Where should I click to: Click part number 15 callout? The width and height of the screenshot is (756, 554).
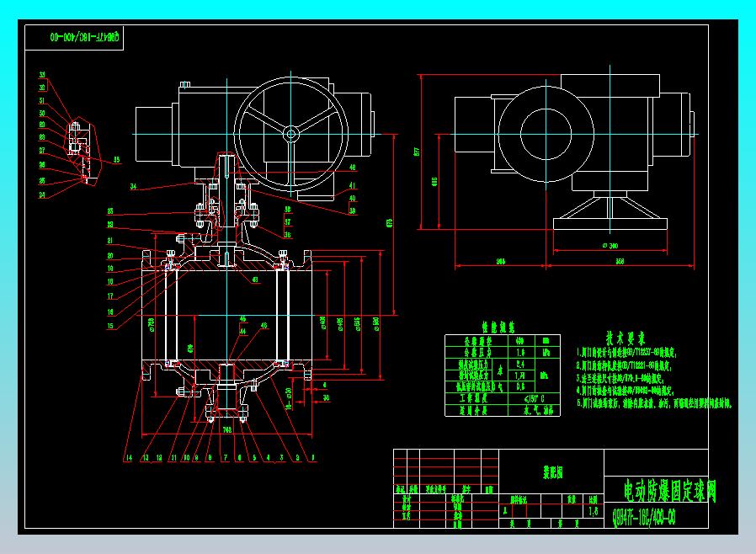coord(110,326)
